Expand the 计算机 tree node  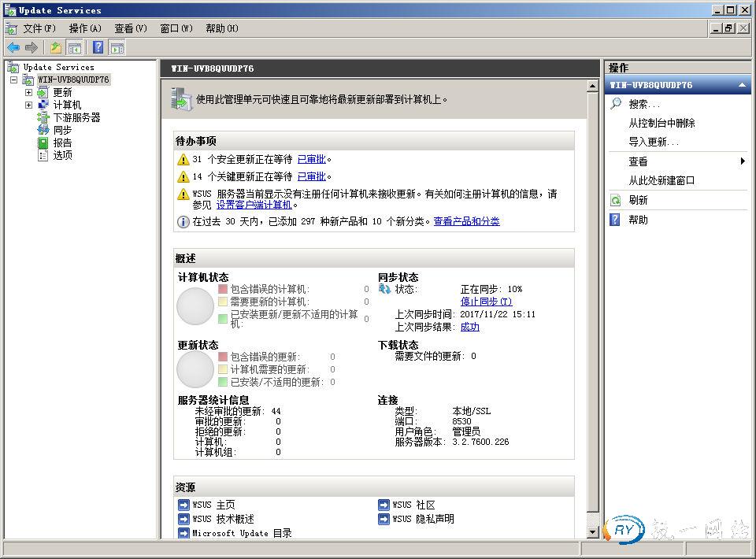coord(29,105)
